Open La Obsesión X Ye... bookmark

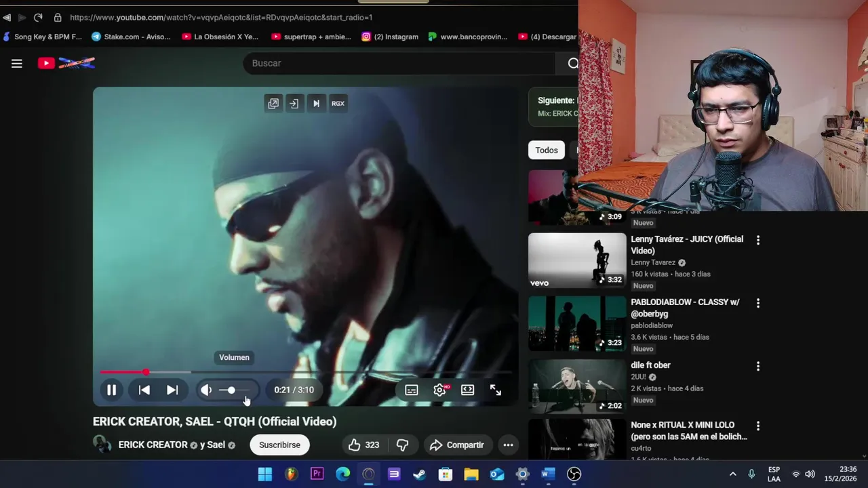point(220,37)
